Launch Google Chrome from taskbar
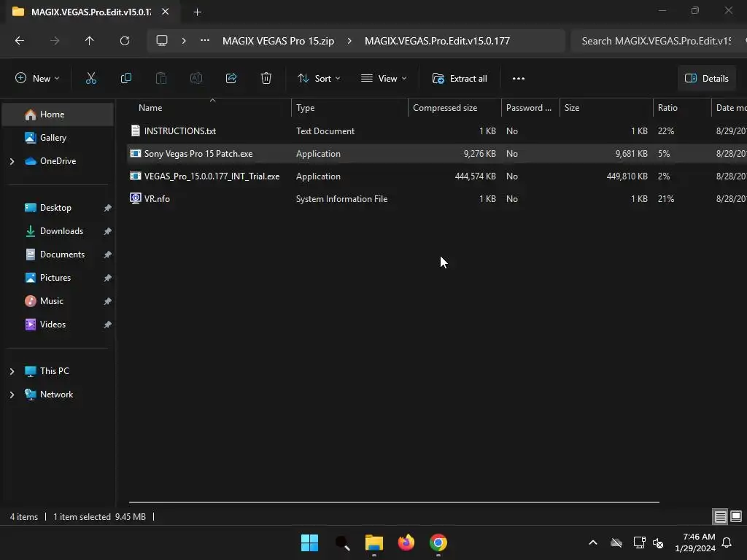Screen dimensions: 747x560 click(x=438, y=542)
